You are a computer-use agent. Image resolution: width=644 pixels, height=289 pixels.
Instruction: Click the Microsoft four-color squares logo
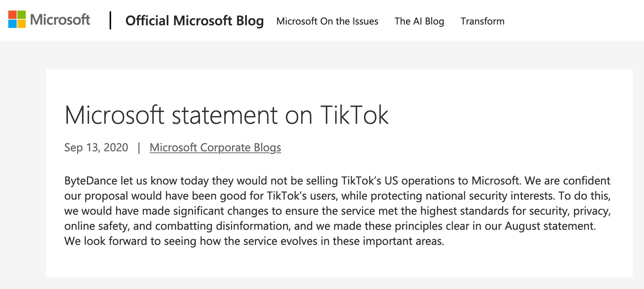pyautogui.click(x=17, y=19)
